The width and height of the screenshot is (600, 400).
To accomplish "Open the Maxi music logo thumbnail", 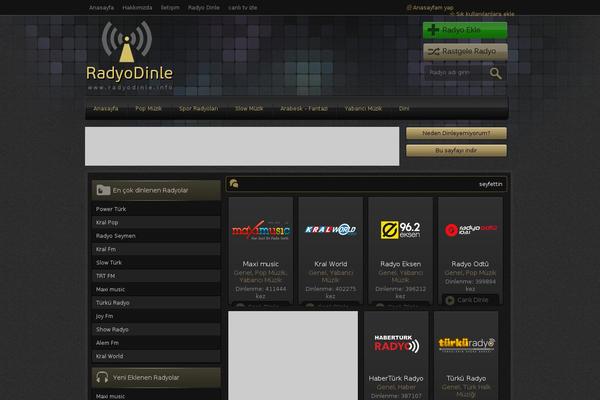I will (261, 230).
